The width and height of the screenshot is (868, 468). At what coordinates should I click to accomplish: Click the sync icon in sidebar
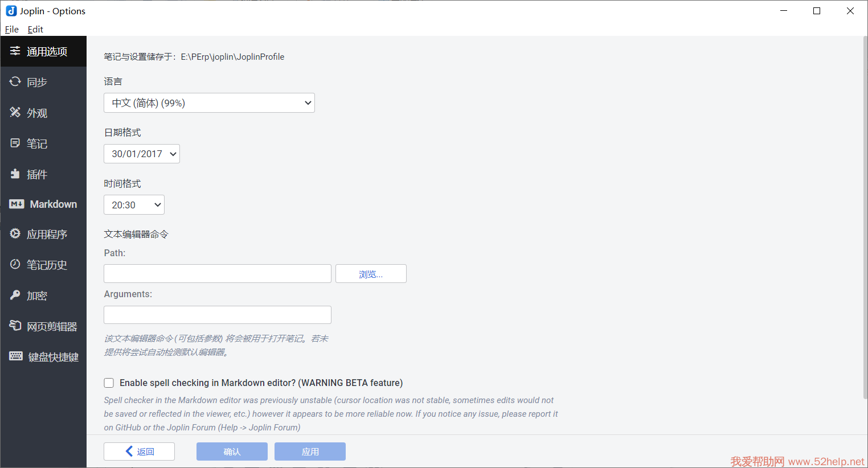click(15, 82)
